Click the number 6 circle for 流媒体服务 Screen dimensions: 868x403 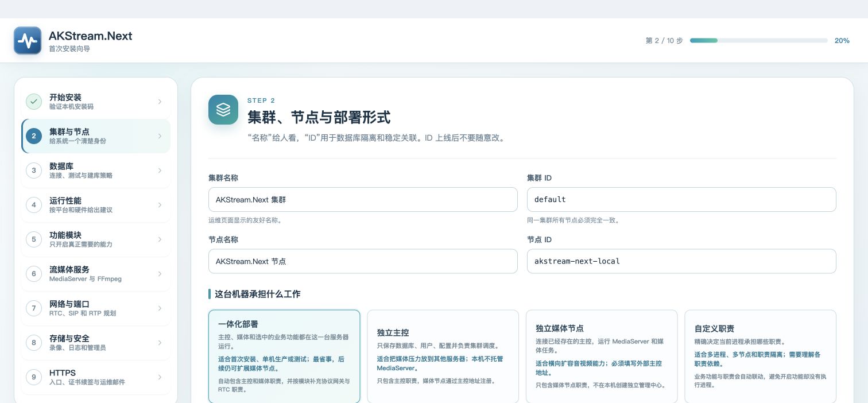[34, 274]
